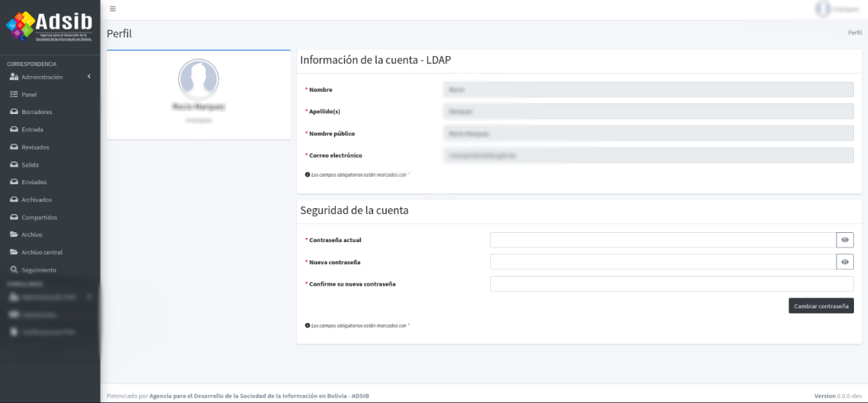Click the Borradores inbox icon

pos(13,112)
